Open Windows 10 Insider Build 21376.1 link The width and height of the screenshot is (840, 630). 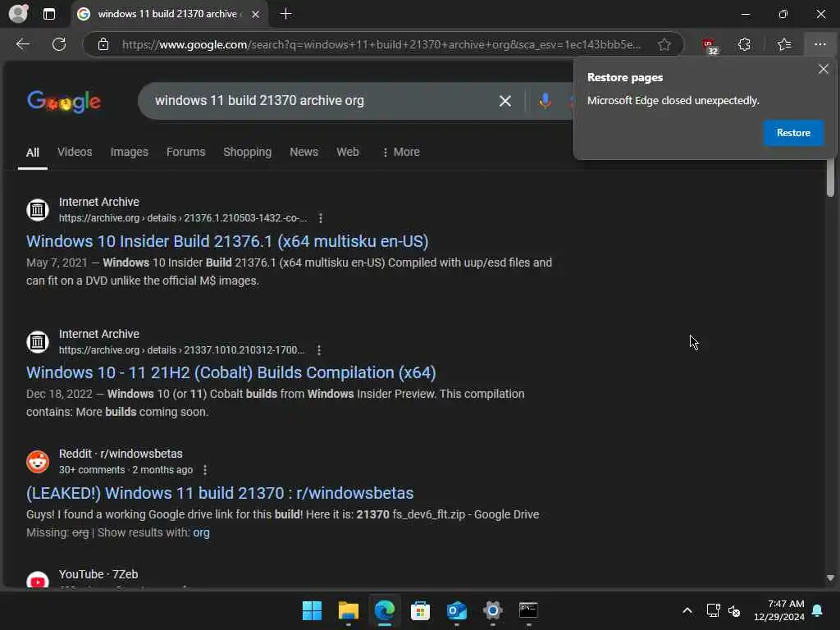click(228, 241)
